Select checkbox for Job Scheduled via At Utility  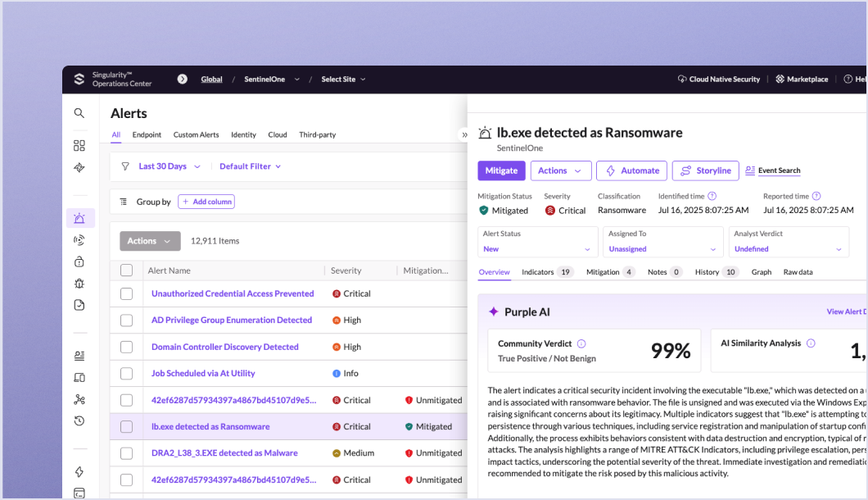pos(126,374)
